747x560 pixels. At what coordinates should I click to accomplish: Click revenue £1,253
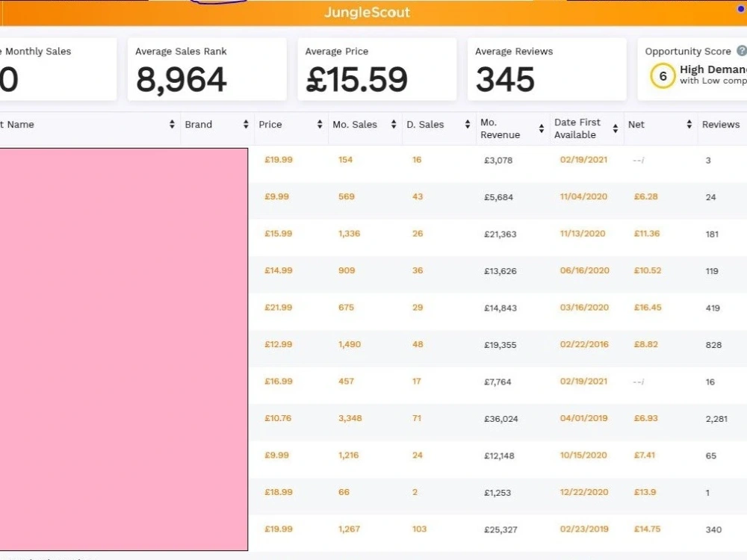(x=498, y=493)
